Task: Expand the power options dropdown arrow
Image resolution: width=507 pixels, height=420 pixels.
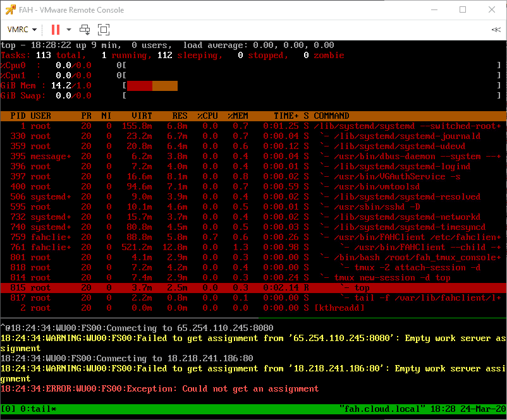Action: [x=69, y=30]
